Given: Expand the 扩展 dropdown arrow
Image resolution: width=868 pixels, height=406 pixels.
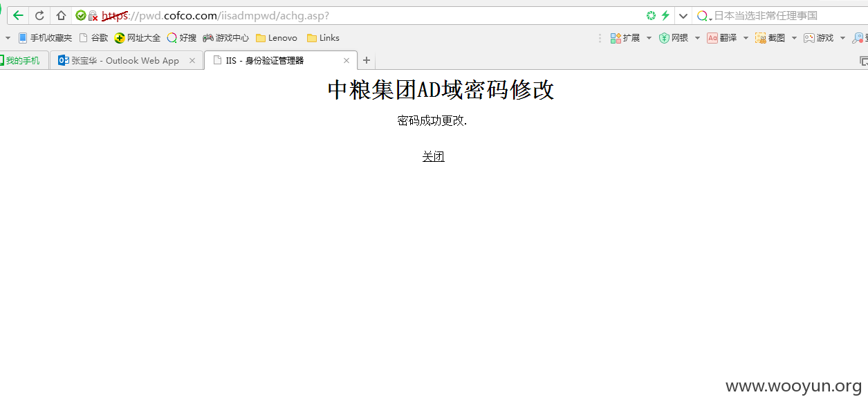Looking at the screenshot, I should 649,38.
